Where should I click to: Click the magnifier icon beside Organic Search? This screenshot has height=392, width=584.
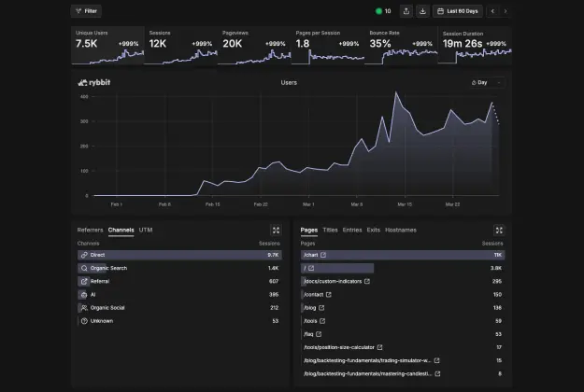(x=84, y=268)
